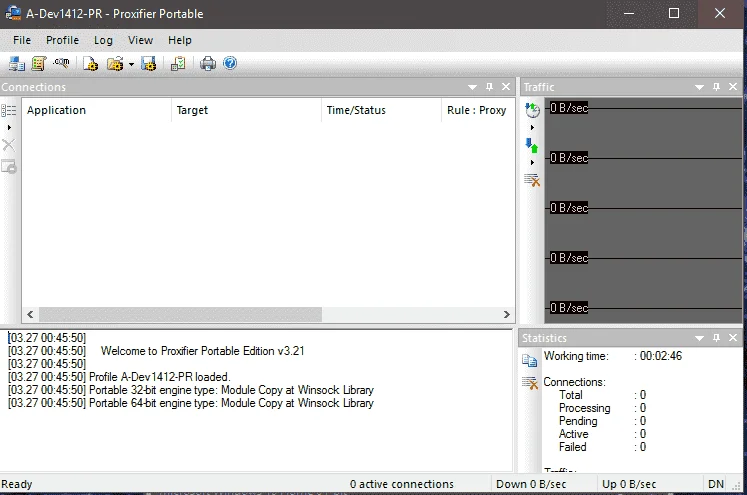The image size is (747, 495).
Task: Click the Connections list view mode icon
Action: pos(9,111)
